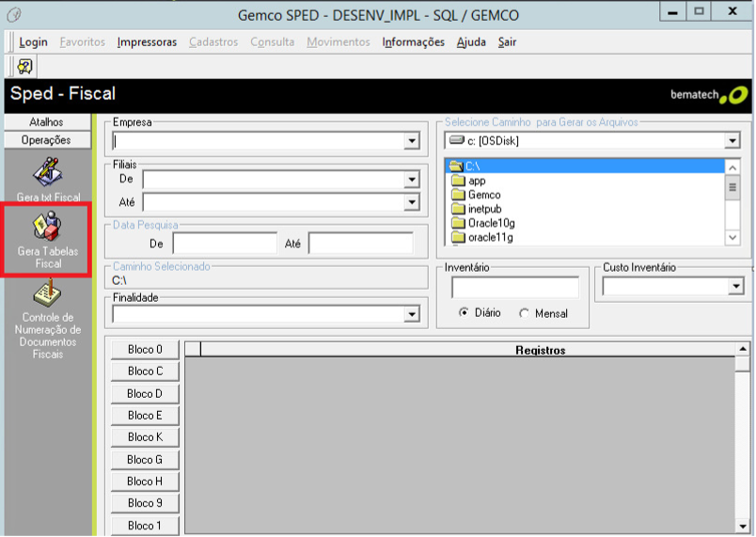The height and width of the screenshot is (537, 756).
Task: Open the Impressoras menu
Action: tap(147, 42)
